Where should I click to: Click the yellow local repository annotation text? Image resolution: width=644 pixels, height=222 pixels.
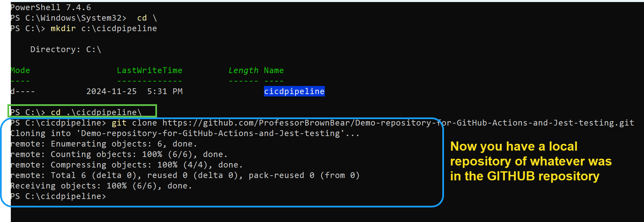pos(530,161)
